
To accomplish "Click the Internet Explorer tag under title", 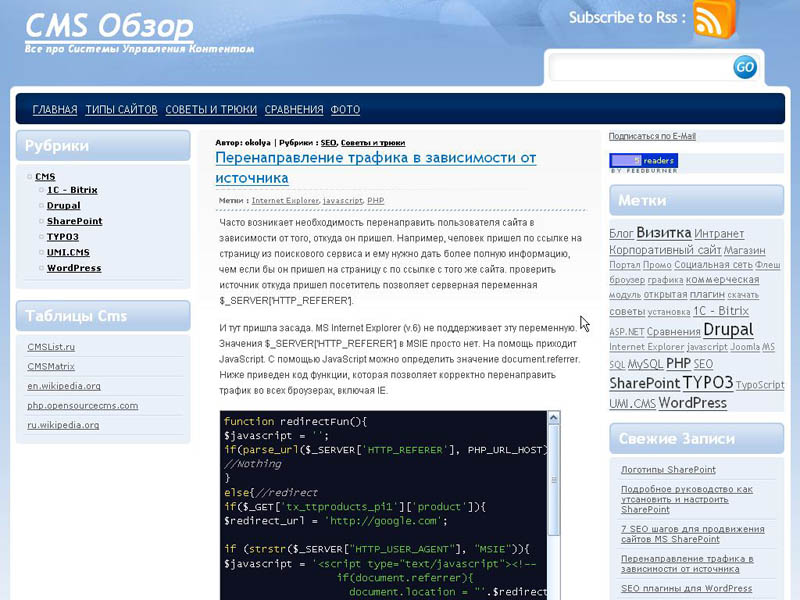I will pos(285,201).
